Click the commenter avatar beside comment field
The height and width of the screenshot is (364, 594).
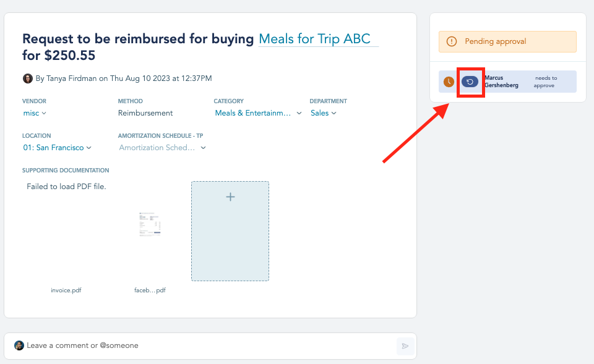point(19,345)
